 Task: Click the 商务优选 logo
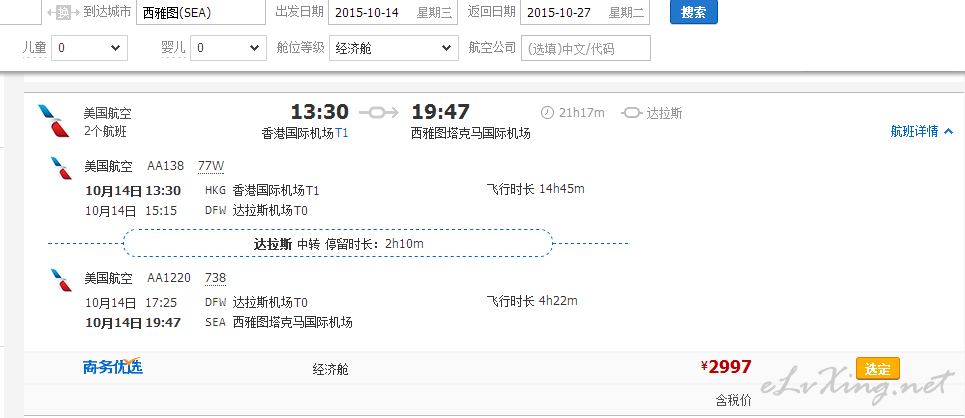coord(113,367)
